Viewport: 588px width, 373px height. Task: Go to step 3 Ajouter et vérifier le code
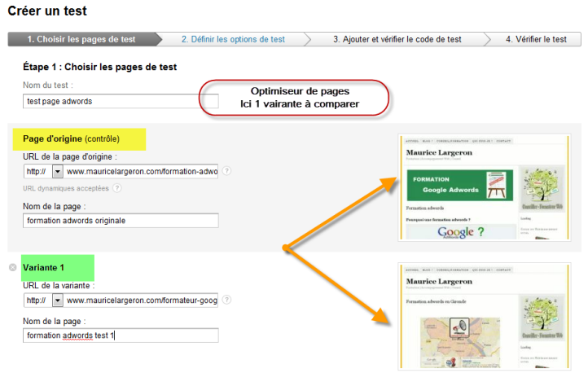[397, 39]
